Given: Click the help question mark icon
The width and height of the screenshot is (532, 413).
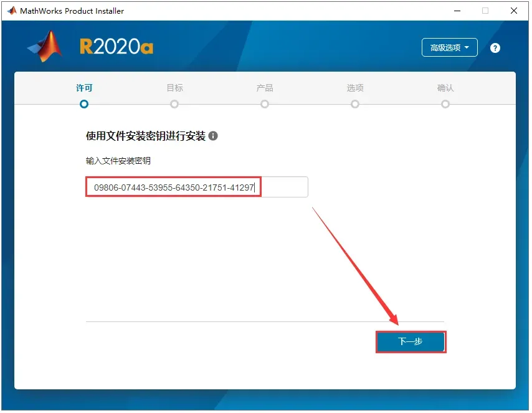Looking at the screenshot, I should 495,48.
